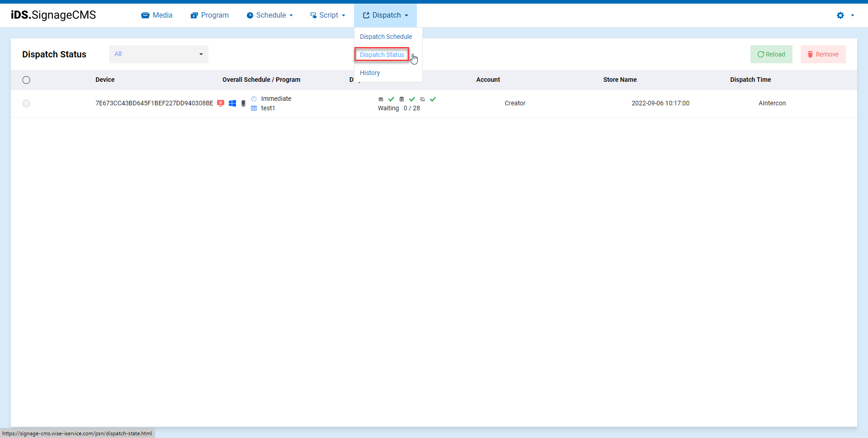
Task: Click the red offline monitor icon
Action: [221, 103]
